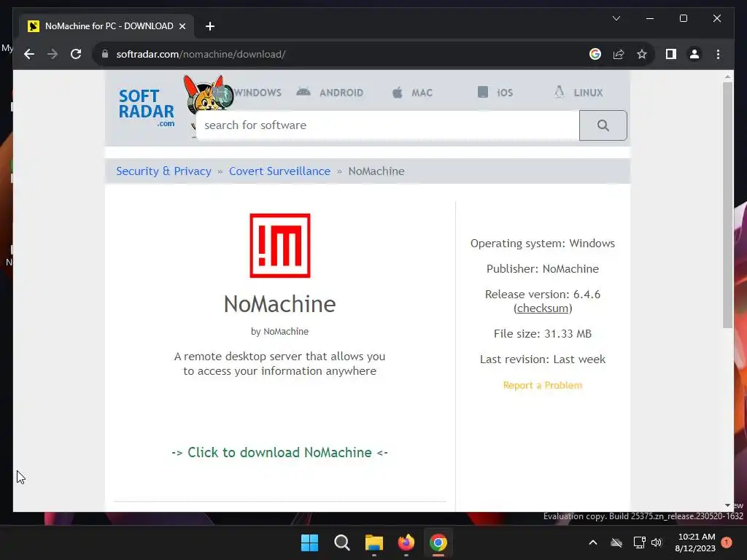This screenshot has height=560, width=747.
Task: Open the Google icon in address bar
Action: (x=595, y=54)
